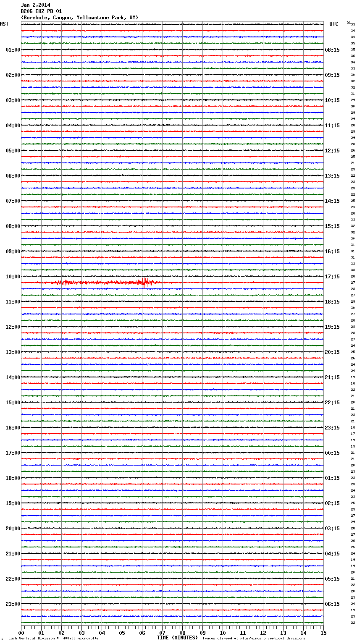
Task: Click the Each Vertical Division scale note
Action: tap(53, 638)
